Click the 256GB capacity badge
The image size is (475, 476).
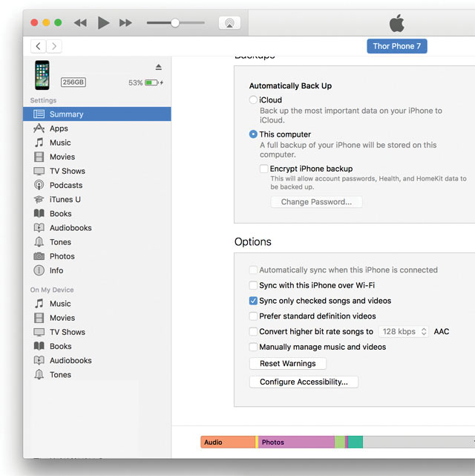click(x=73, y=82)
